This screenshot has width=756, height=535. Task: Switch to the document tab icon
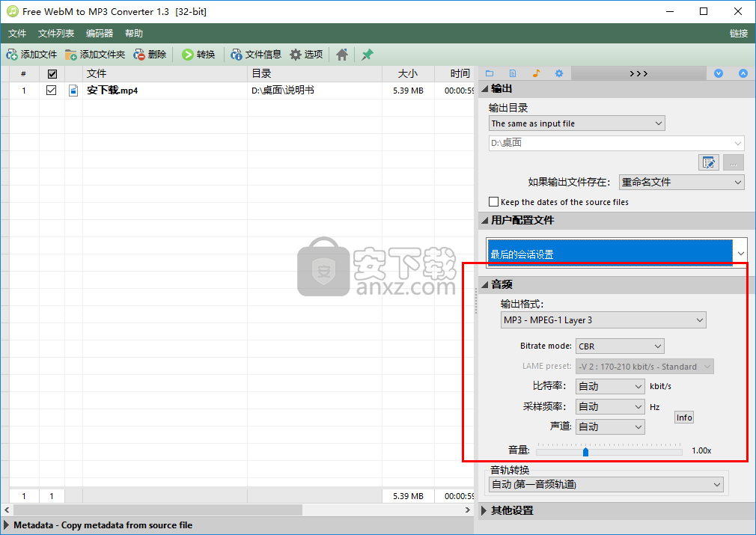point(513,73)
